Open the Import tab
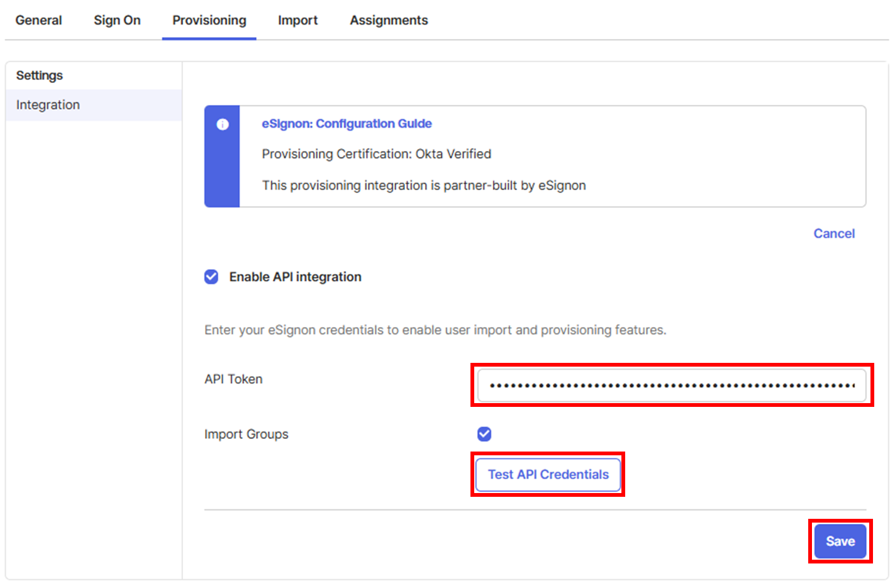The image size is (895, 588). 297,20
